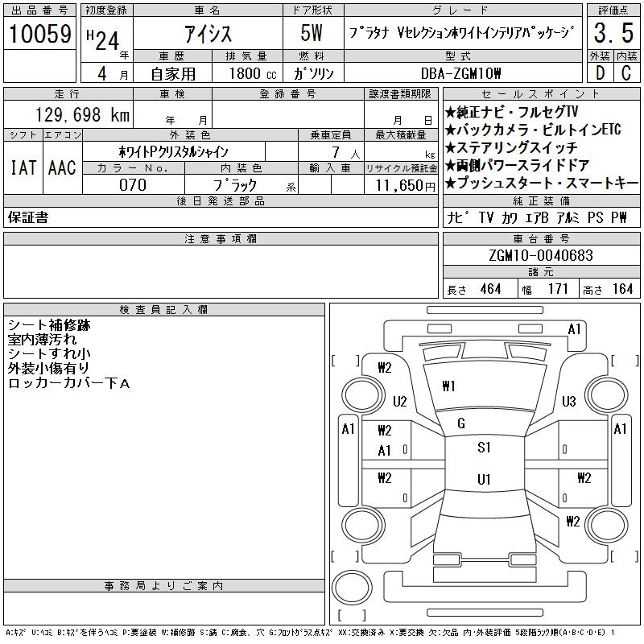Select the inspector note ロッカーカバー下A

(x=69, y=383)
